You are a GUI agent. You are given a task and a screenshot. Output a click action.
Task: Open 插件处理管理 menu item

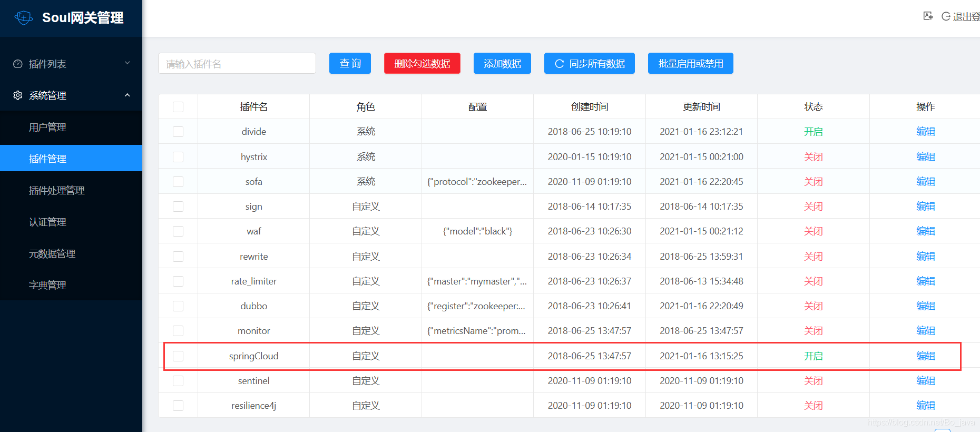[71, 190]
